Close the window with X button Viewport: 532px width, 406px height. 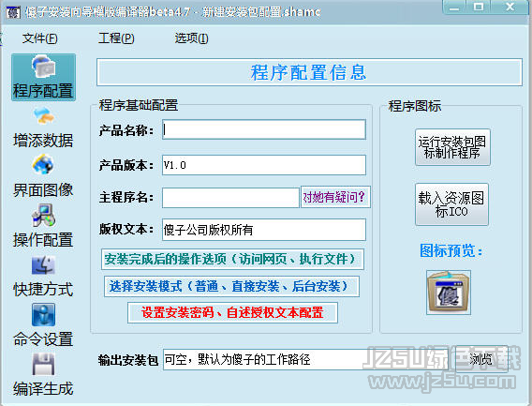pyautogui.click(x=510, y=8)
